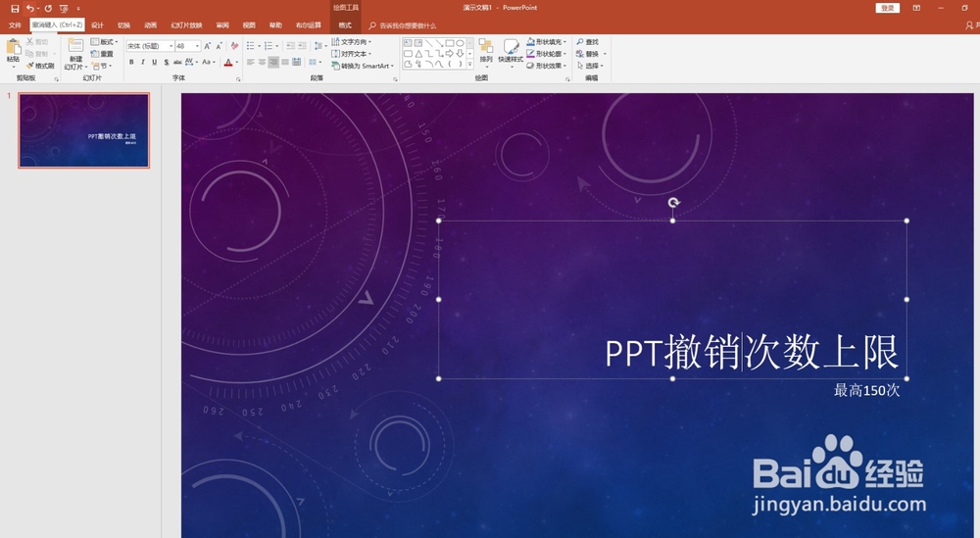Toggle bold formatting (B)
This screenshot has height=538, width=980.
pyautogui.click(x=131, y=62)
